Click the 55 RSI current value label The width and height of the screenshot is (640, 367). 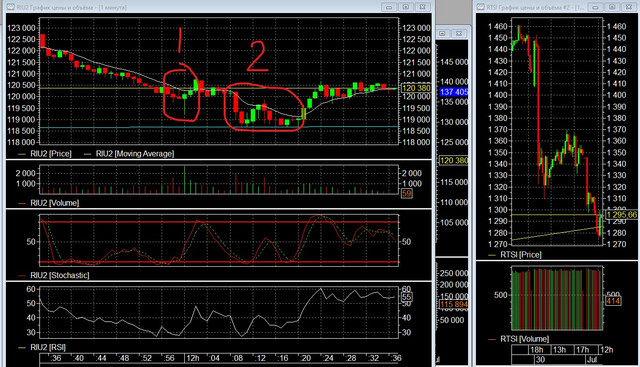tap(407, 297)
